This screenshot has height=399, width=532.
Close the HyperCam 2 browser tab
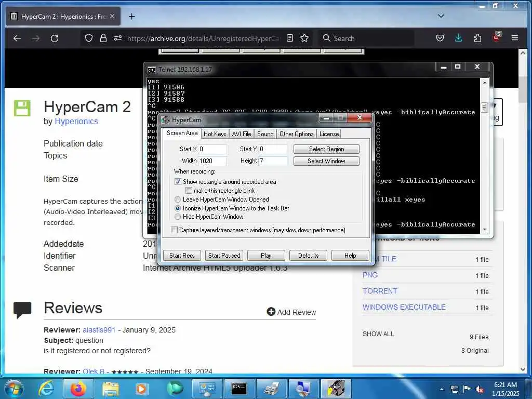pos(112,16)
